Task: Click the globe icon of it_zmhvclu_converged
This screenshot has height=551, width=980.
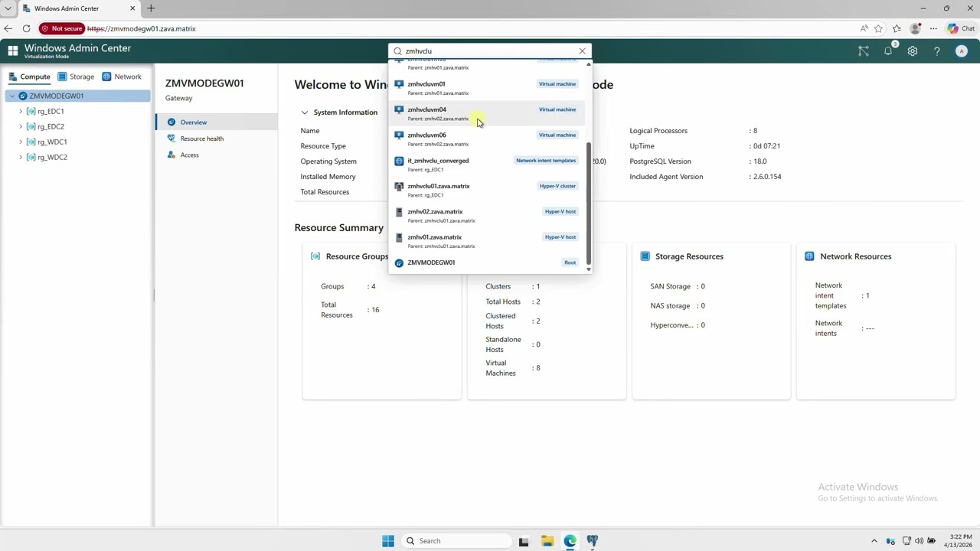Action: [x=399, y=161]
